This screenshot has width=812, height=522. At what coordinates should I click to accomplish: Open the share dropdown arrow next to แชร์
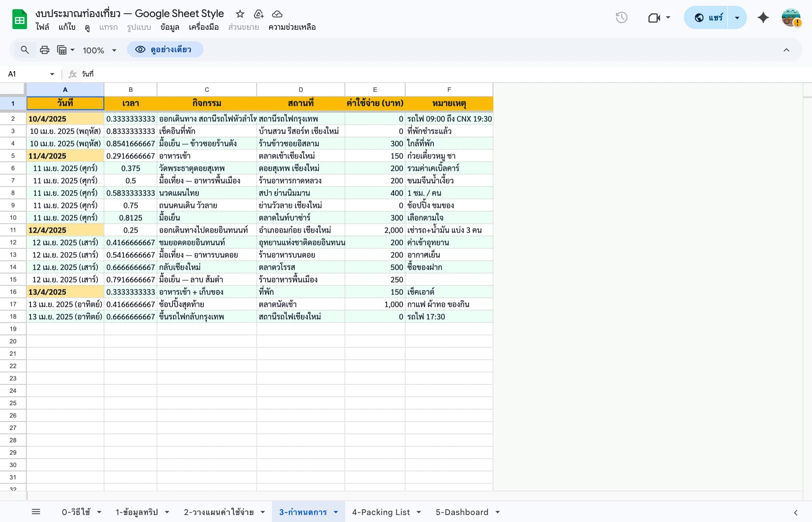click(736, 17)
